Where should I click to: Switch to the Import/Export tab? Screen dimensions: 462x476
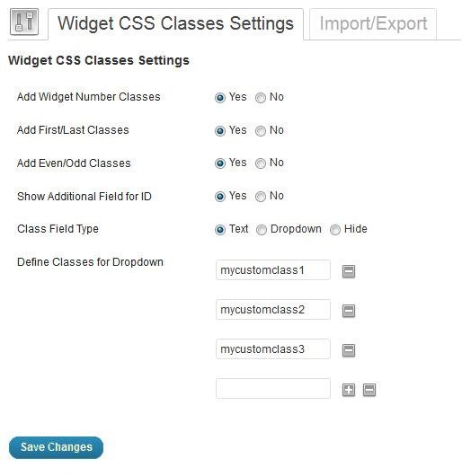point(373,24)
